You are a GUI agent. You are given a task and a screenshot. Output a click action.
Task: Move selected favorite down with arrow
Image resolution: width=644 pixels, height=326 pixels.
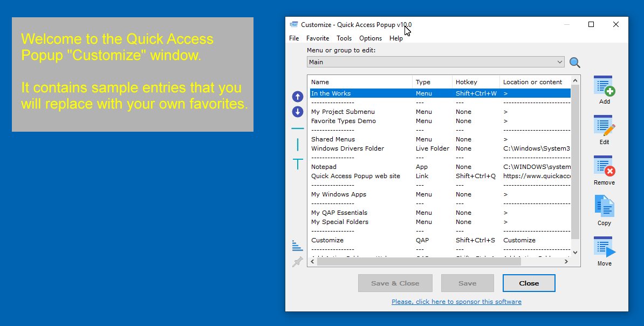298,112
